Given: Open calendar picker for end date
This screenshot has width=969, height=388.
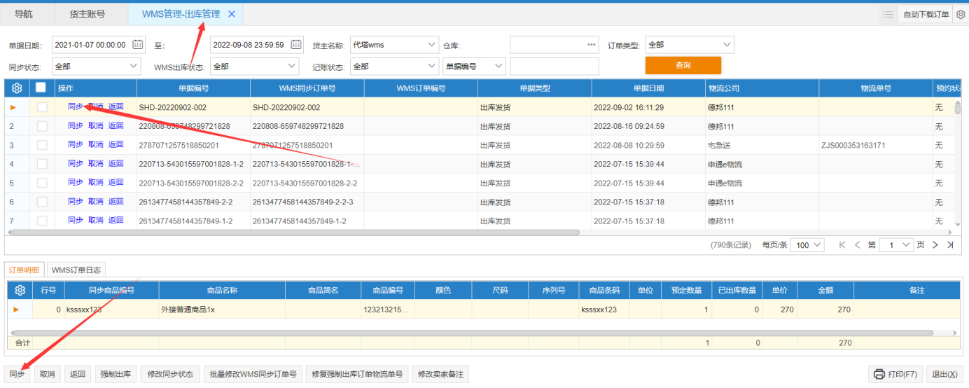Looking at the screenshot, I should [x=296, y=44].
